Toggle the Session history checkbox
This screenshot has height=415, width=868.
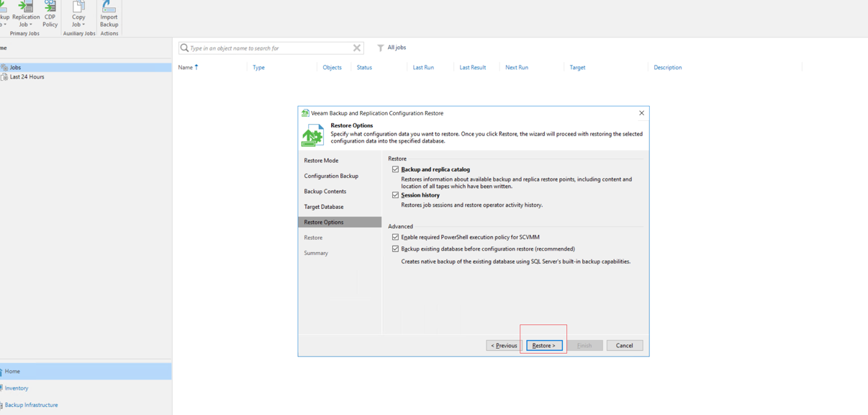(x=395, y=195)
